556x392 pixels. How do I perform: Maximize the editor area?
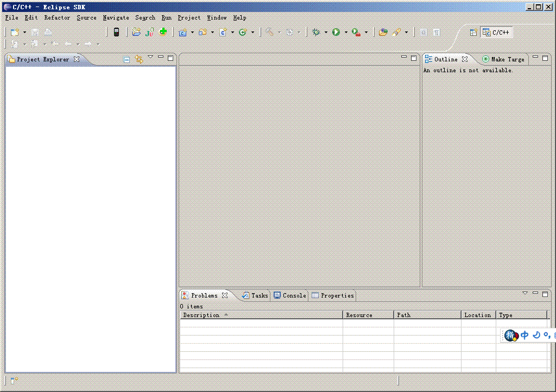413,58
